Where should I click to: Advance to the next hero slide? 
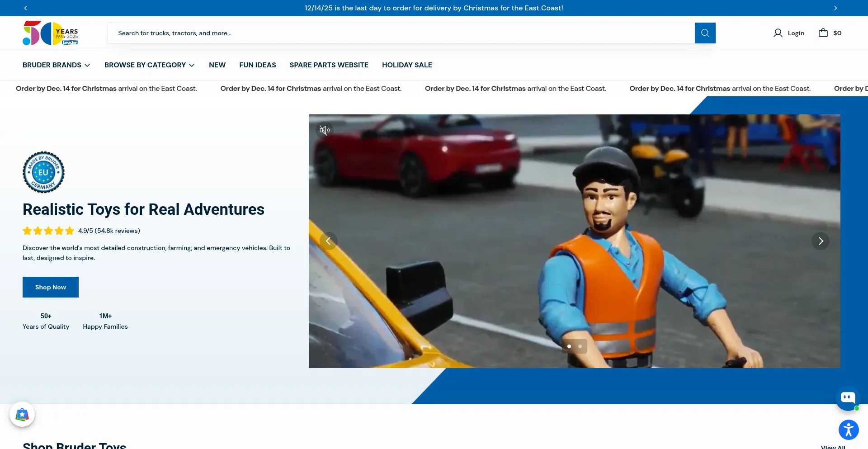tap(820, 241)
